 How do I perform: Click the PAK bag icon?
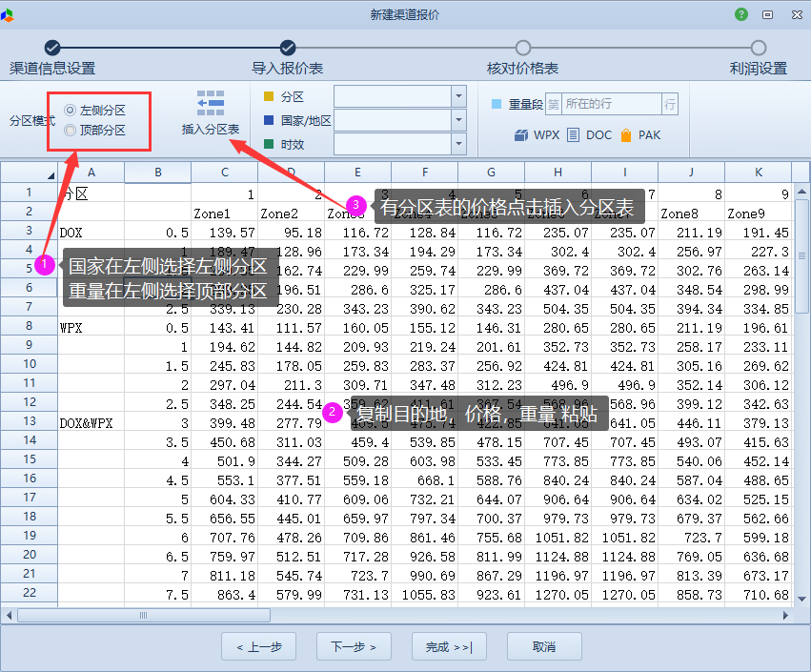[626, 135]
